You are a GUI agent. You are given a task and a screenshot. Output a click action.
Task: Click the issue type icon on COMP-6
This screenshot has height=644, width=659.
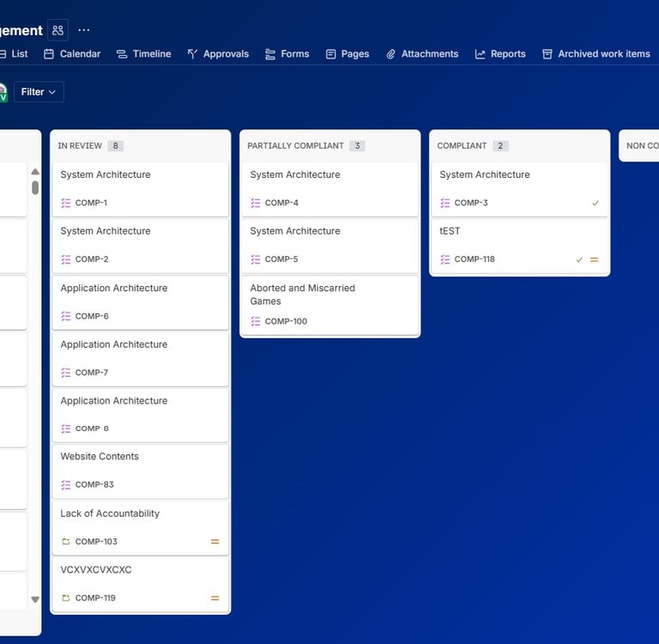(x=66, y=316)
